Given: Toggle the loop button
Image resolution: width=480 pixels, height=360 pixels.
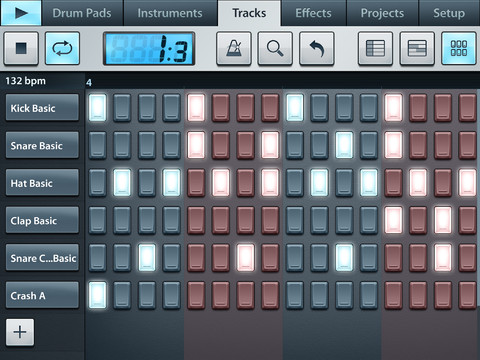Looking at the screenshot, I should (62, 48).
